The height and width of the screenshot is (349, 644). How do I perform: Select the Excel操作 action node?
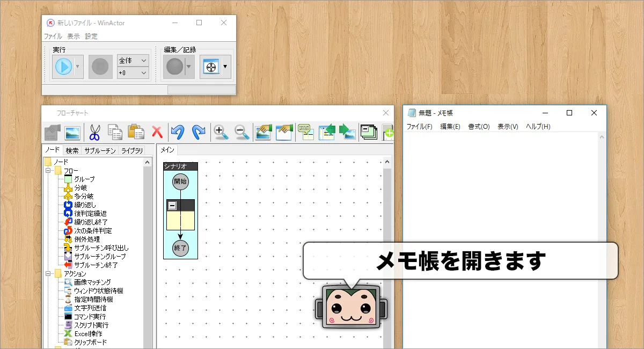(x=88, y=334)
